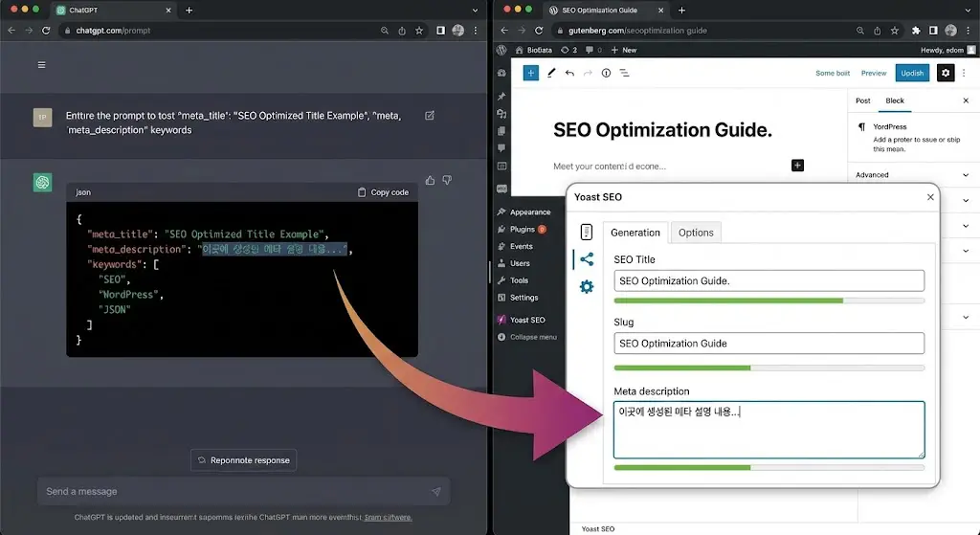Give the response a thumbs down
Screen dimensions: 980x535
point(447,180)
